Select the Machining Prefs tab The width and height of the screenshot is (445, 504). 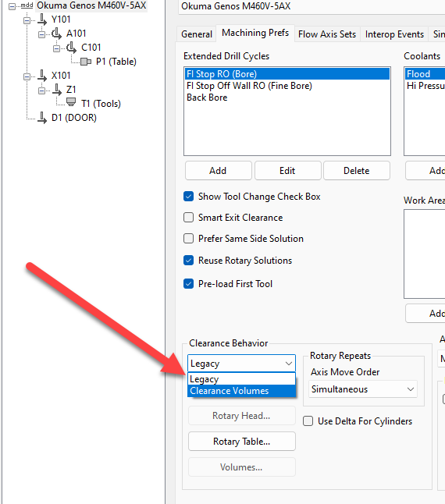[x=255, y=33]
